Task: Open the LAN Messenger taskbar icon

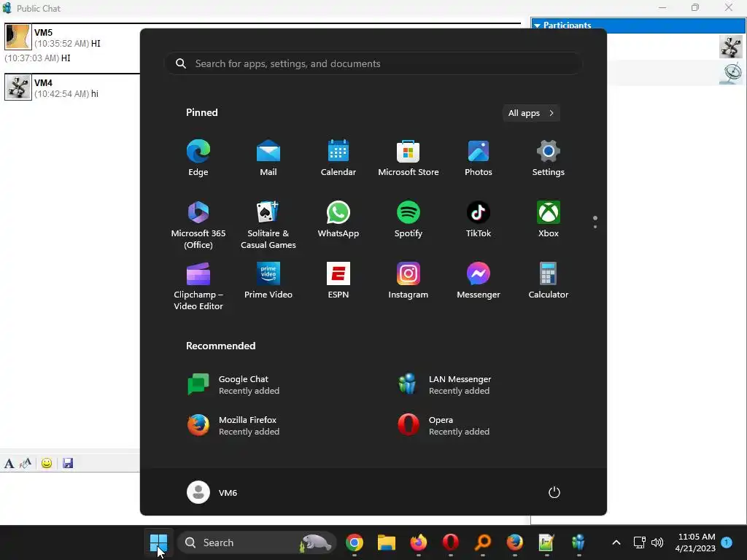Action: coord(578,542)
